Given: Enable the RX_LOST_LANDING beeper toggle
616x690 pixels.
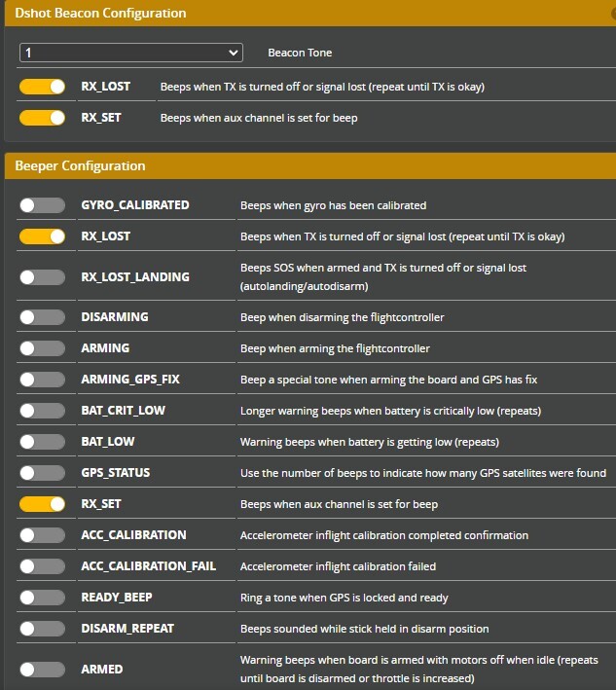Looking at the screenshot, I should [x=42, y=277].
